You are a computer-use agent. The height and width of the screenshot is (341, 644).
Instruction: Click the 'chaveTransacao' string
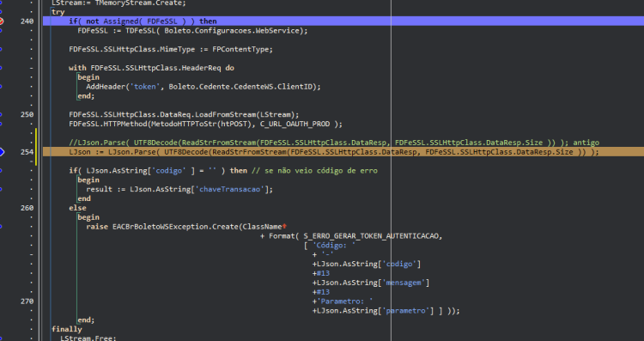[229, 190]
